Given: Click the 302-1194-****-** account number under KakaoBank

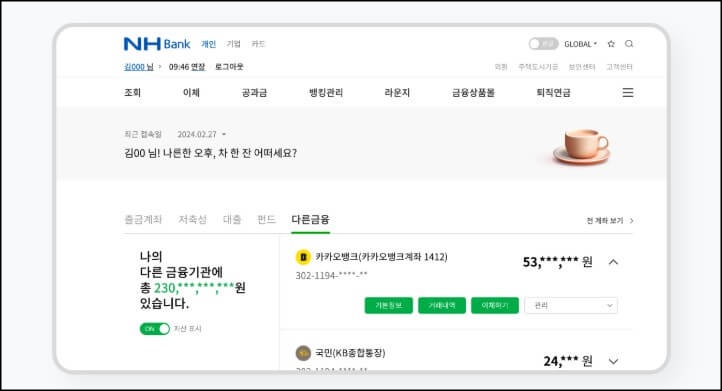Looking at the screenshot, I should [x=332, y=275].
